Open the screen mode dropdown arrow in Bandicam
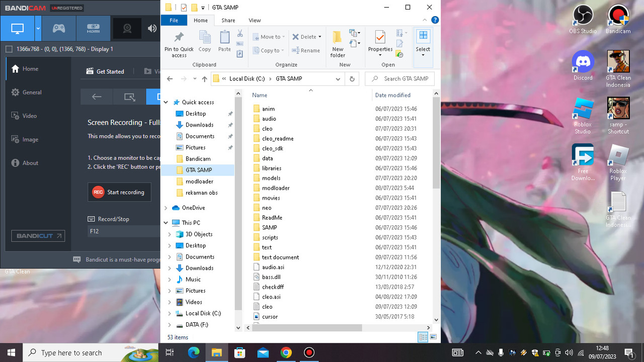The image size is (644, 362). click(38, 28)
